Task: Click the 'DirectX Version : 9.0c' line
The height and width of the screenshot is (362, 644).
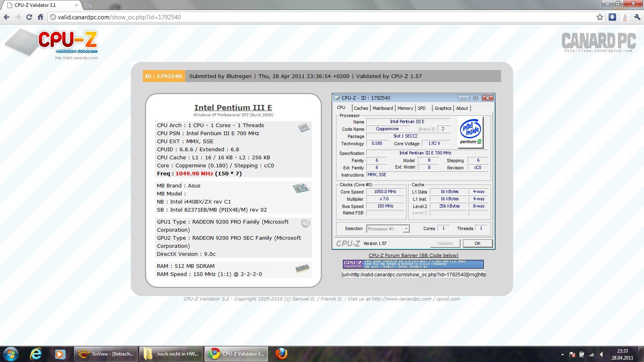Action: (x=186, y=254)
